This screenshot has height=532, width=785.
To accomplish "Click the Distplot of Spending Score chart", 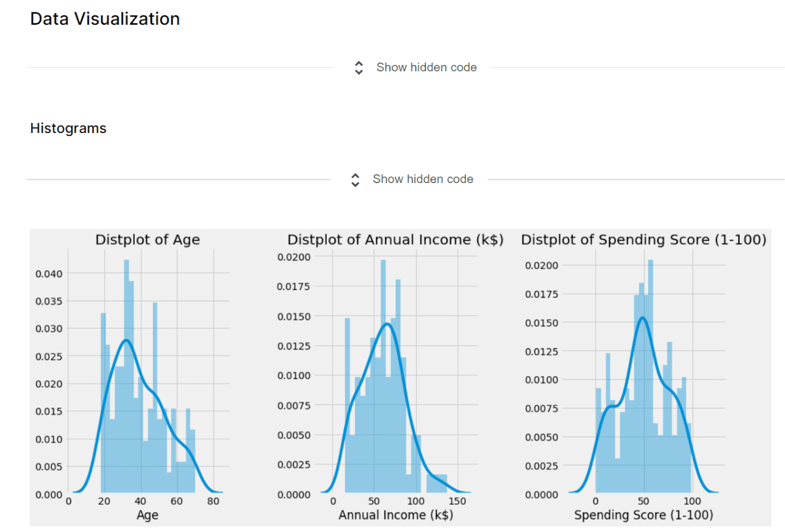I will pyautogui.click(x=644, y=371).
